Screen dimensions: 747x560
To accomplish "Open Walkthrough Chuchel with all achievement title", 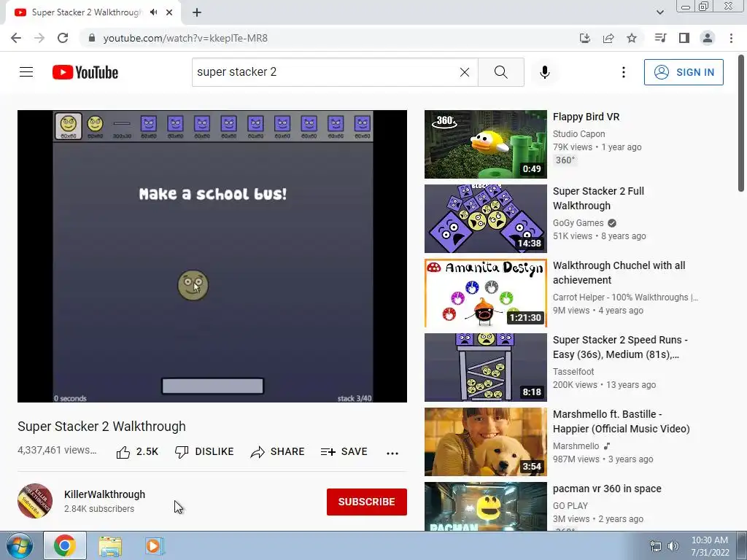I will pyautogui.click(x=619, y=273).
